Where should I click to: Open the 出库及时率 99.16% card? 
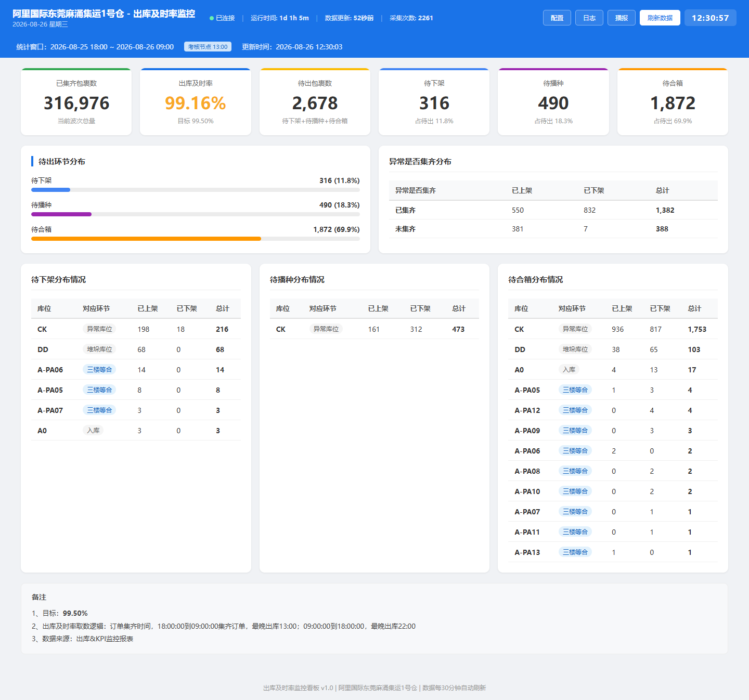[196, 102]
